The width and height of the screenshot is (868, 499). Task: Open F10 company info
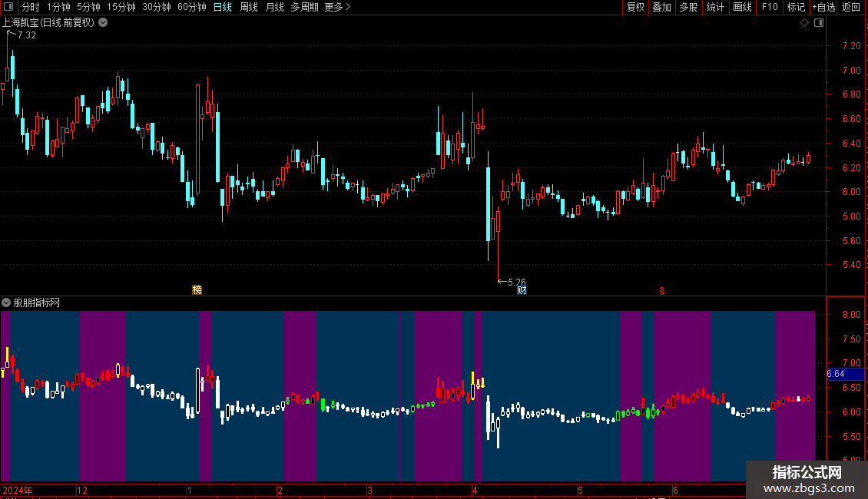coord(770,7)
